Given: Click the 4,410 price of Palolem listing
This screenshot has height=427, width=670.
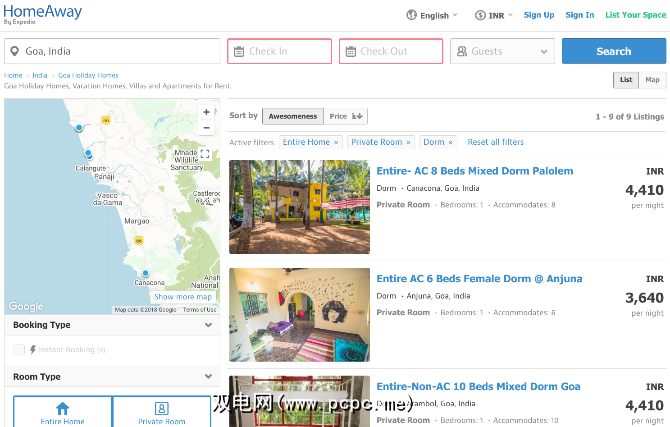Looking at the screenshot, I should 644,190.
